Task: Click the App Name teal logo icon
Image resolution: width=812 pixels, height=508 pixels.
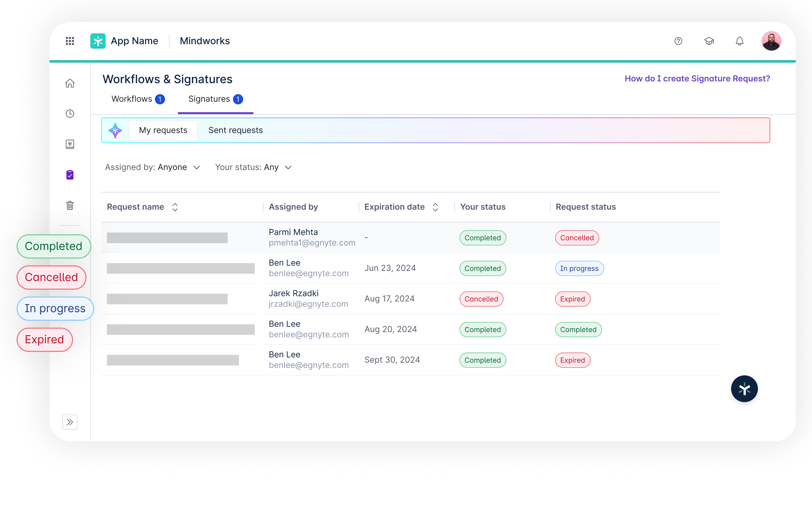Action: [x=98, y=41]
